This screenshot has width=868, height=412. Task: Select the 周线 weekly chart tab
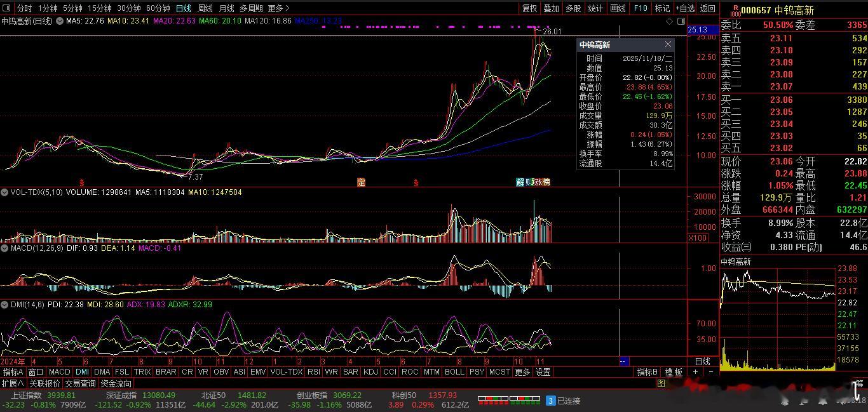point(205,8)
